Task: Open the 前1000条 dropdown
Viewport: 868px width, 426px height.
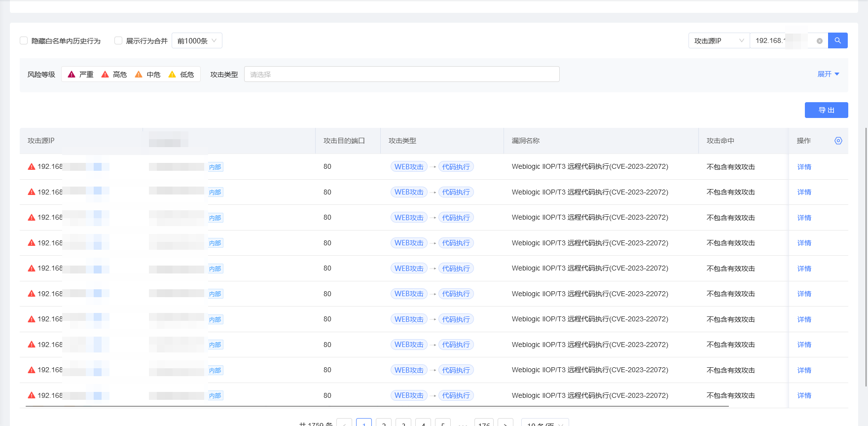Action: point(197,40)
